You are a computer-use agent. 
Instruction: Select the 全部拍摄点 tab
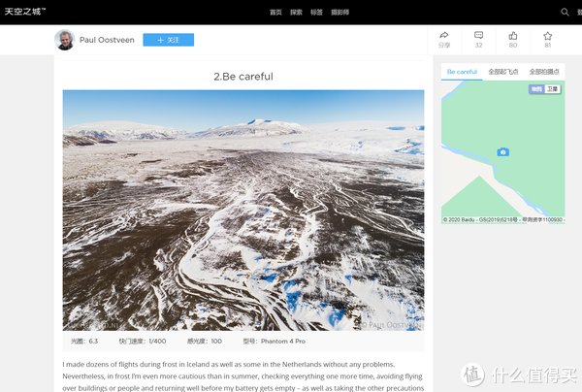[x=544, y=72]
